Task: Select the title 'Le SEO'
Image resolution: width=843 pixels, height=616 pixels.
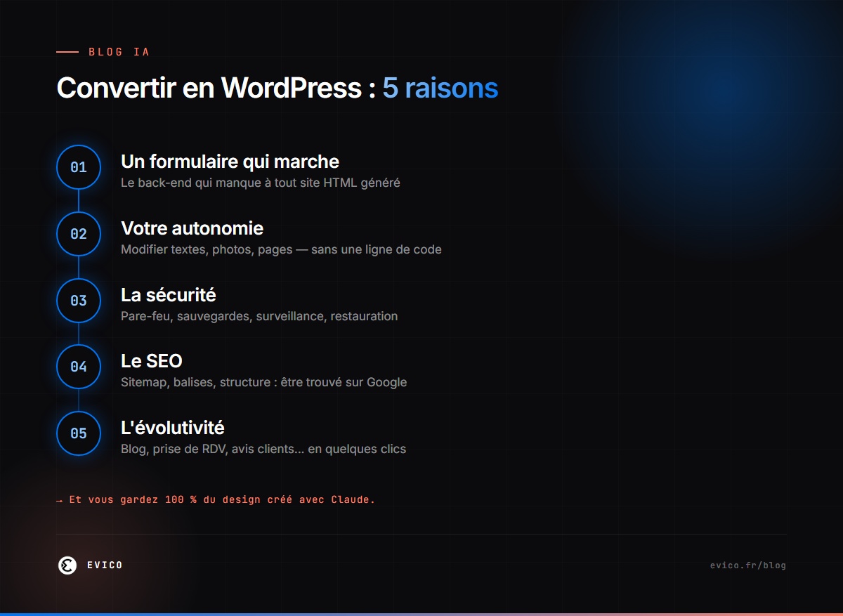Action: [x=152, y=361]
